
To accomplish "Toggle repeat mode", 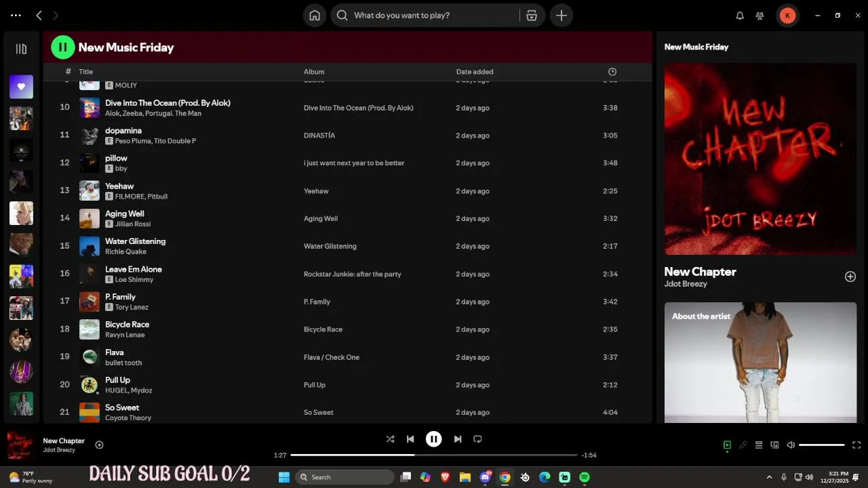I will [477, 439].
